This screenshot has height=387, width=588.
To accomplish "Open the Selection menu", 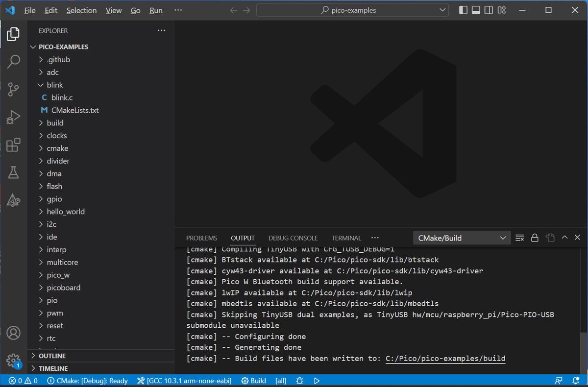I will 81,10.
